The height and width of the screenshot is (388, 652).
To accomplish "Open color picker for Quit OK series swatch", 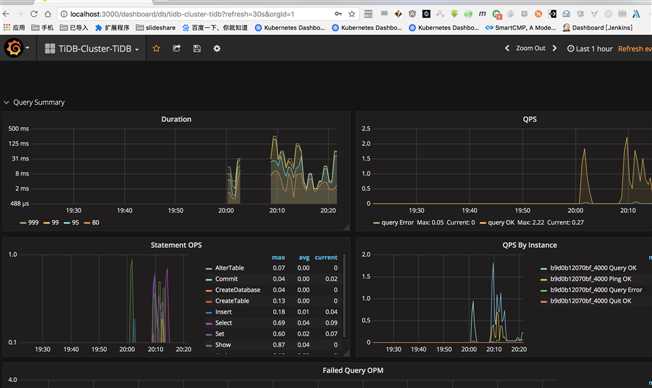I will coord(543,301).
